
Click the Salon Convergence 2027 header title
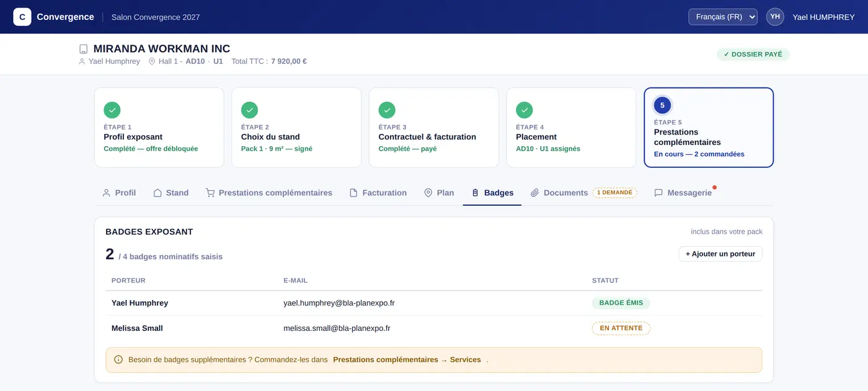coord(156,17)
